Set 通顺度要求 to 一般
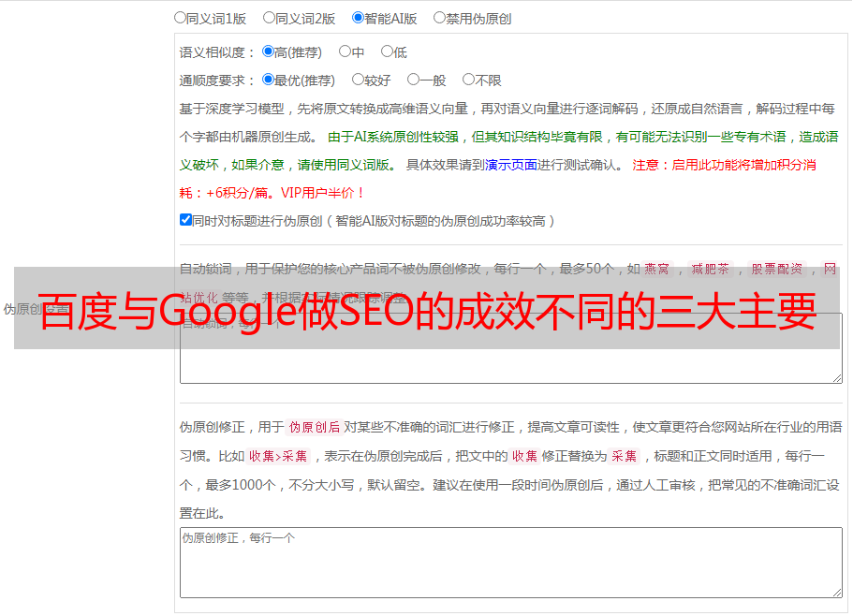The image size is (853, 616). point(414,80)
